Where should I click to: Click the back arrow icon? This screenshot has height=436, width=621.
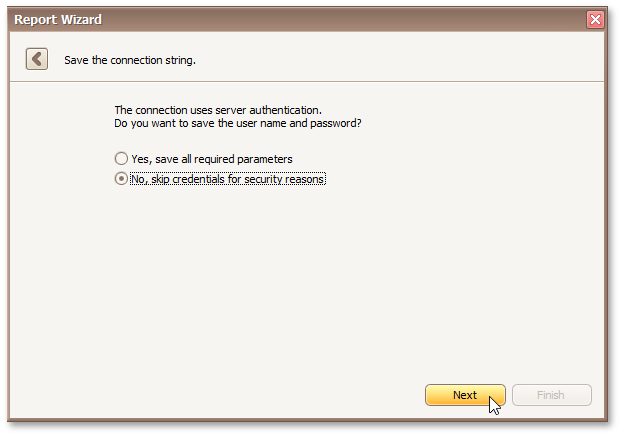point(37,59)
